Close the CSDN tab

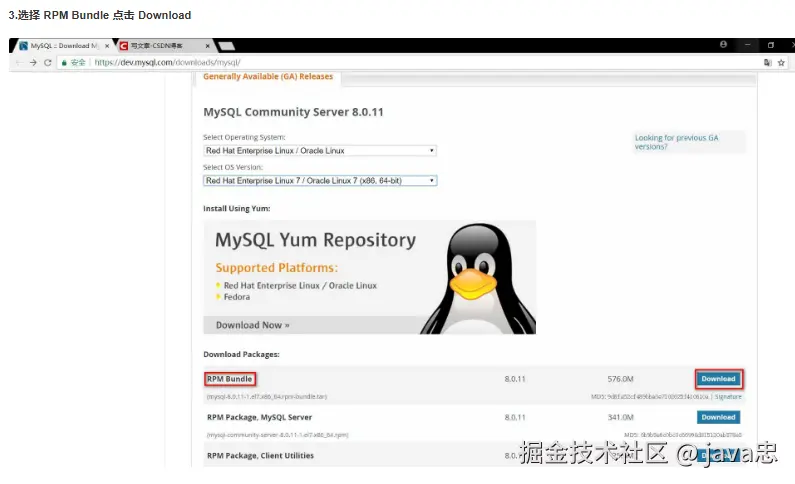[x=207, y=46]
